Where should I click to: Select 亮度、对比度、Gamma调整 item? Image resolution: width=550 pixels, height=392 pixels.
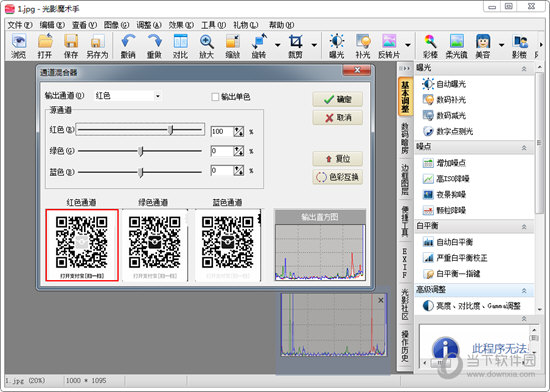(x=471, y=306)
